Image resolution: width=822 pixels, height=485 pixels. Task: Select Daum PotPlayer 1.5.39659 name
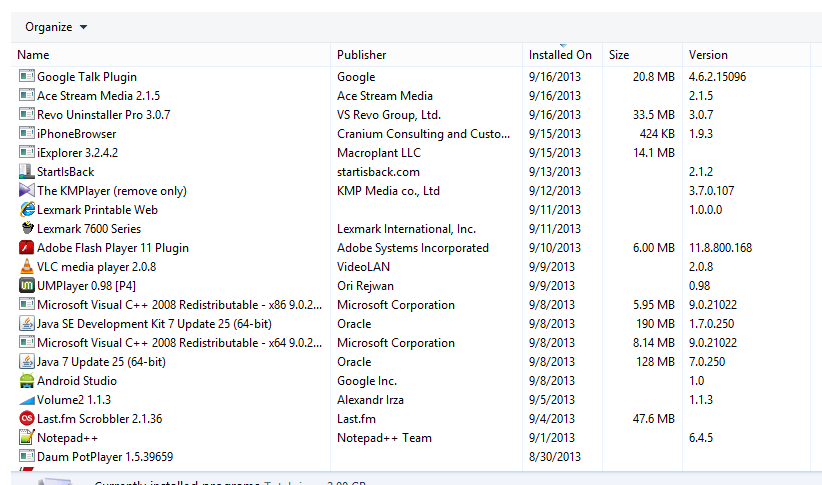pyautogui.click(x=105, y=457)
